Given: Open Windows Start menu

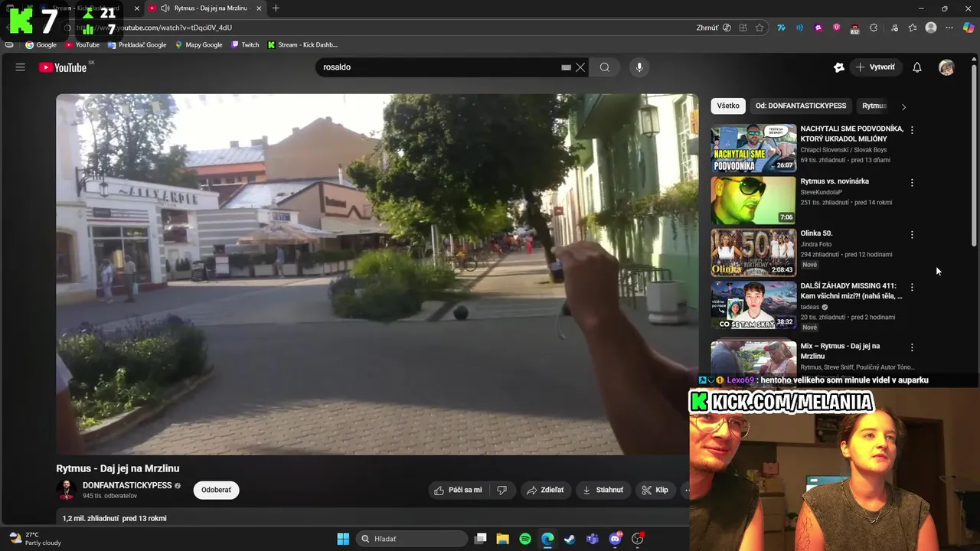Looking at the screenshot, I should 343,539.
